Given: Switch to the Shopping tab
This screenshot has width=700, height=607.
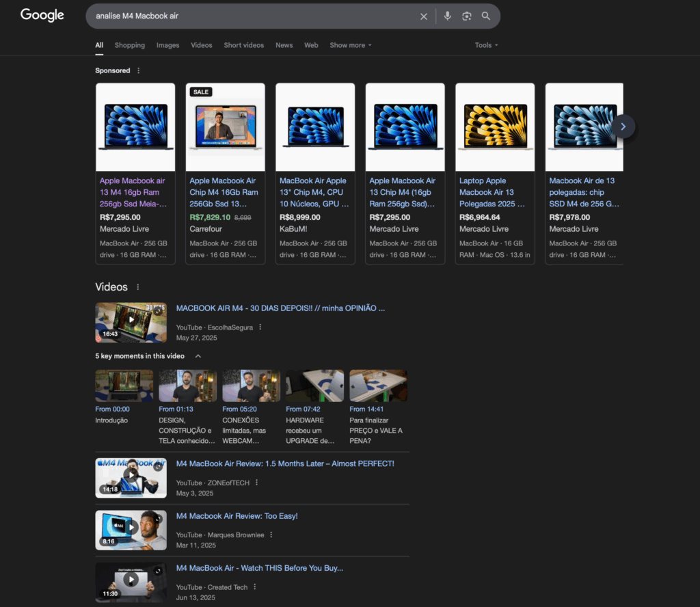Looking at the screenshot, I should 129,45.
